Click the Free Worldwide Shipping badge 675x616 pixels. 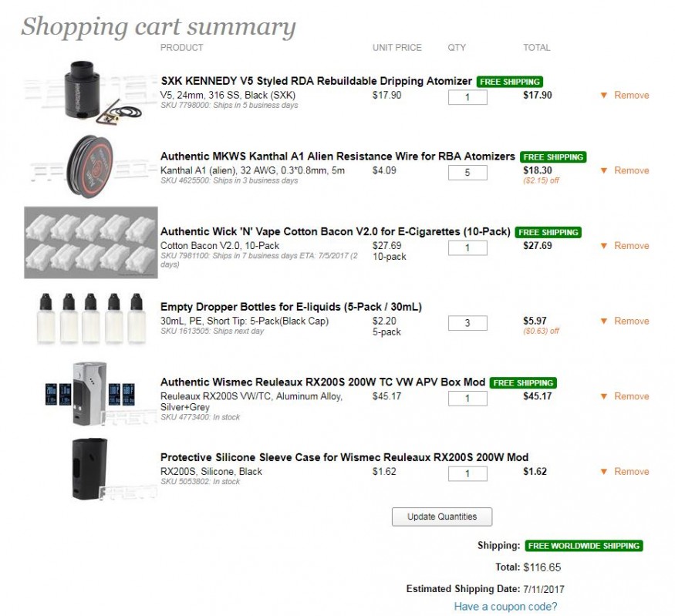[x=583, y=546]
